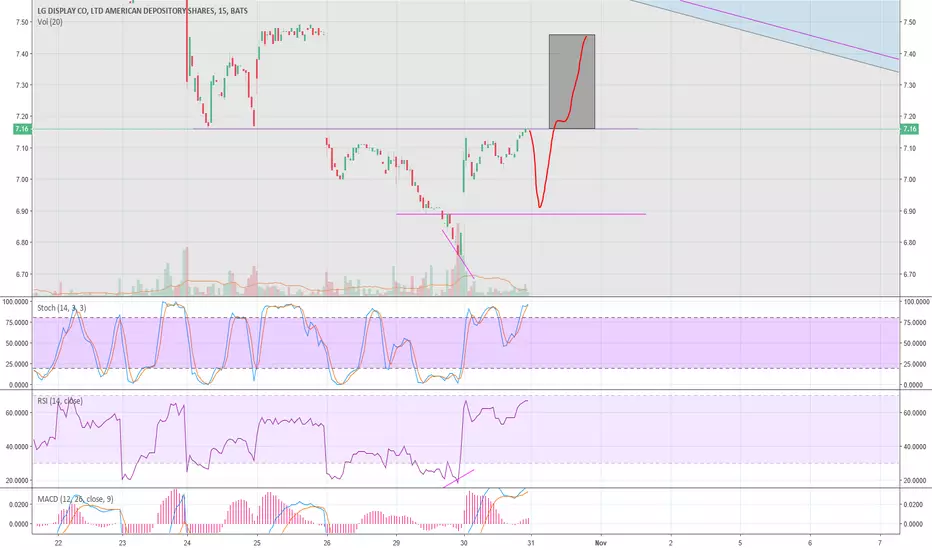Click date 23 on the time axis
This screenshot has height=550, width=932.
pyautogui.click(x=122, y=543)
